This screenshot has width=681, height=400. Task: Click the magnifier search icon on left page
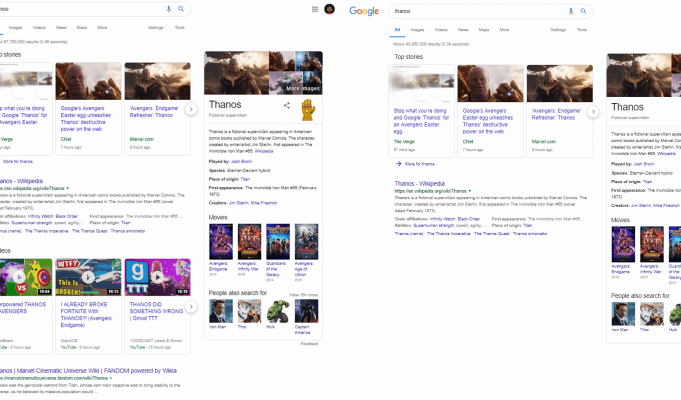pos(181,9)
